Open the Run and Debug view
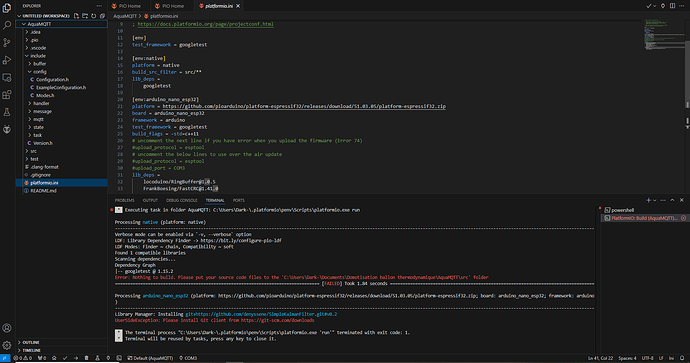 (7, 60)
